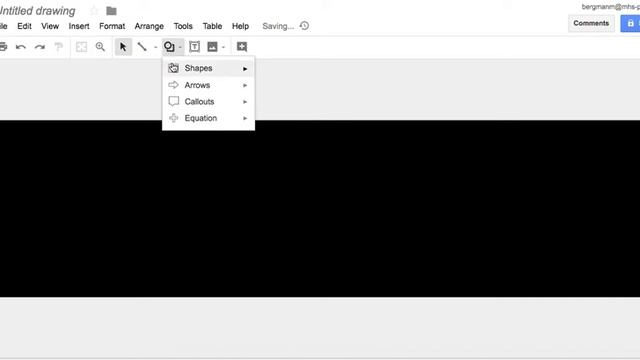This screenshot has height=360, width=640.
Task: Open the Insert menu
Action: pyautogui.click(x=79, y=26)
